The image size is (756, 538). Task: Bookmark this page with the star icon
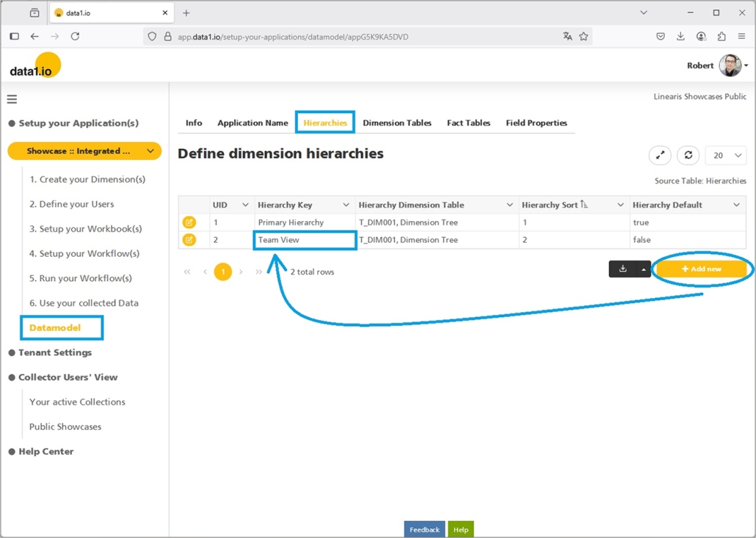pos(584,36)
